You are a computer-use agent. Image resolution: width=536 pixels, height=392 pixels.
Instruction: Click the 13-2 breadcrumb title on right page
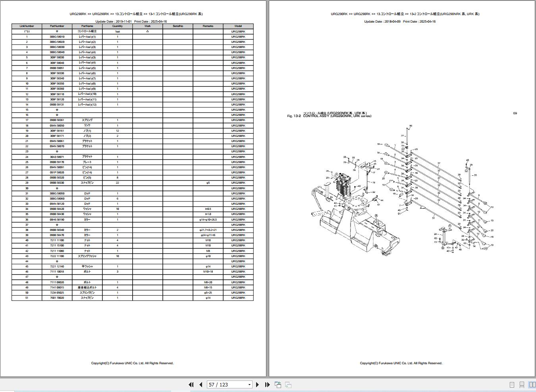click(x=405, y=14)
